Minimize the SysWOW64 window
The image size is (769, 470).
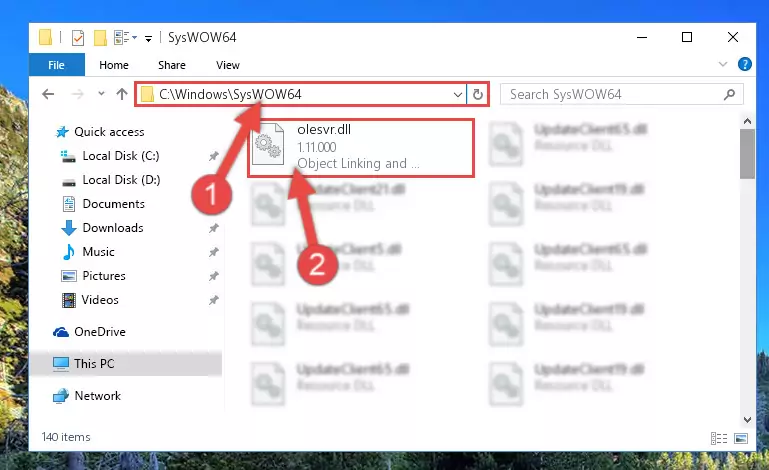pos(642,37)
